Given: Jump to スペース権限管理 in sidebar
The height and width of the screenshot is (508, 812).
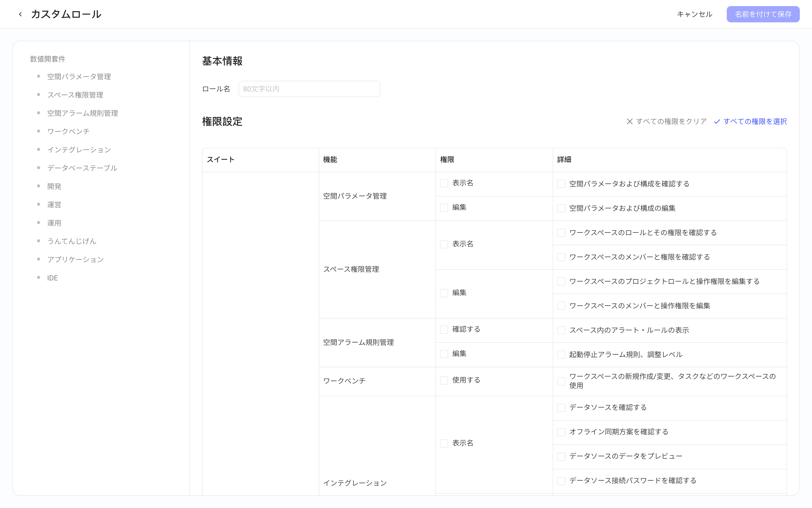Looking at the screenshot, I should 75,95.
